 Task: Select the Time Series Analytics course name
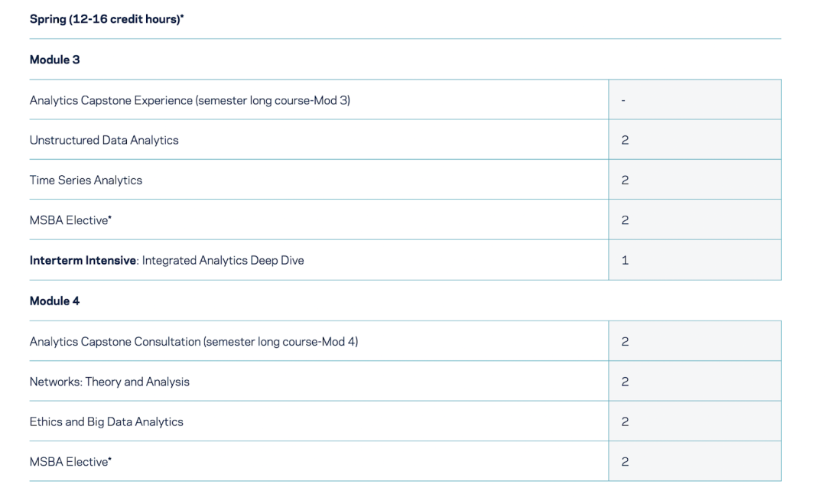click(86, 180)
